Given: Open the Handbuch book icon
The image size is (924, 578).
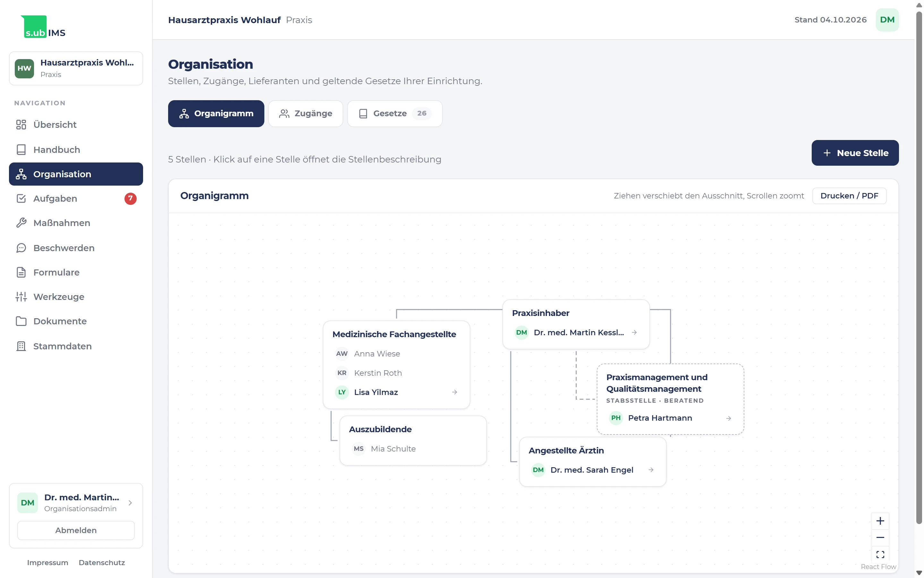Looking at the screenshot, I should click(x=21, y=149).
